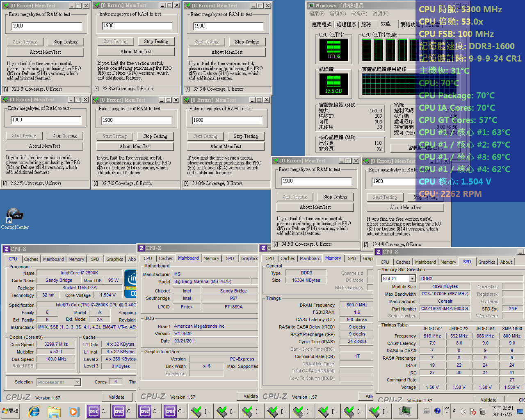Open About tab in CPU-Z SPD window

[x=506, y=262]
